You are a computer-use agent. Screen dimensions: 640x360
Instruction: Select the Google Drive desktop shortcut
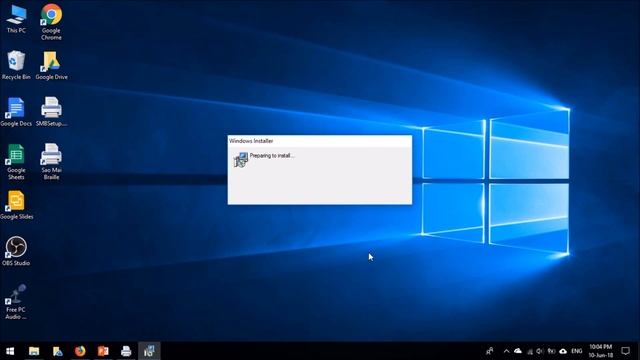[51, 65]
